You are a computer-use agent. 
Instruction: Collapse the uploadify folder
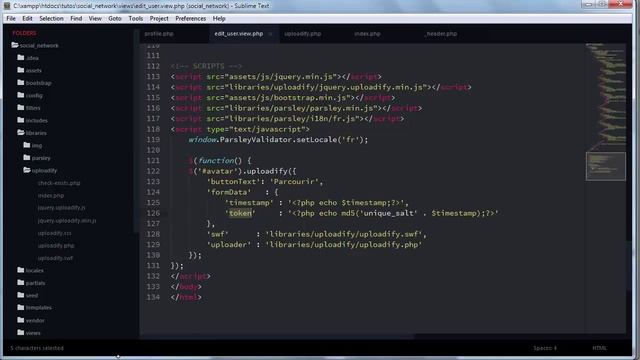[27, 170]
